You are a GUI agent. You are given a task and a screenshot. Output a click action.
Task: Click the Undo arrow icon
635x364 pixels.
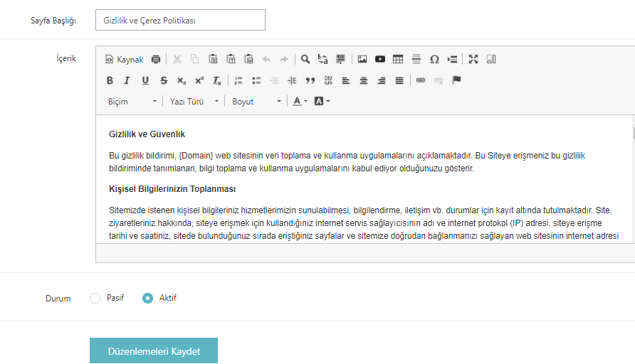click(x=266, y=60)
